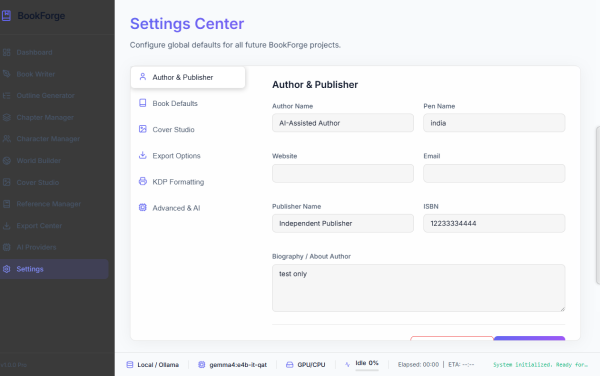Click the Elapsed: 00:00 timer text
The image size is (600, 376).
point(418,365)
